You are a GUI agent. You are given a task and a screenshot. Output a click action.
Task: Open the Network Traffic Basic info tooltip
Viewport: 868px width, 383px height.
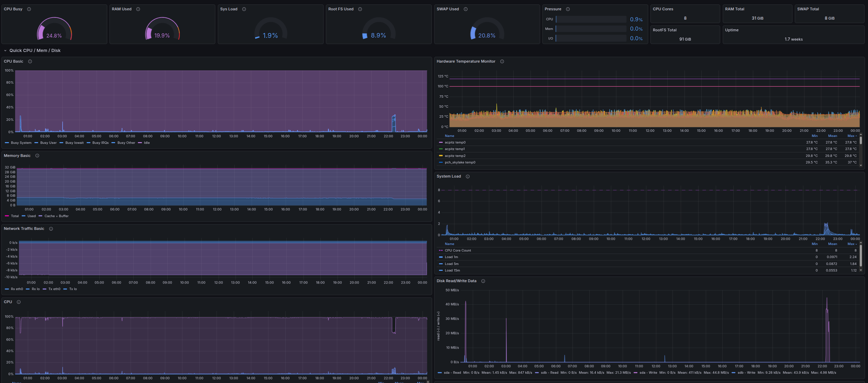pos(51,228)
